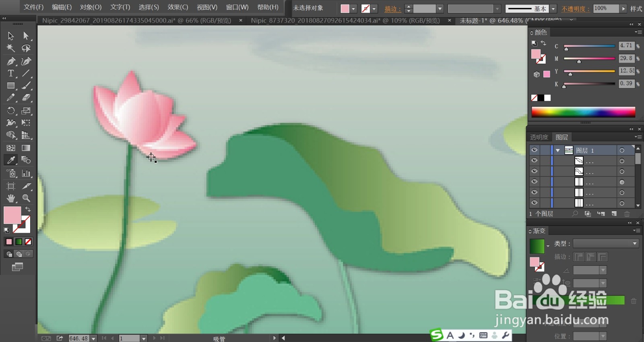This screenshot has width=644, height=342.
Task: Hide the sublayer directly beneath 图层 1
Action: [x=534, y=160]
